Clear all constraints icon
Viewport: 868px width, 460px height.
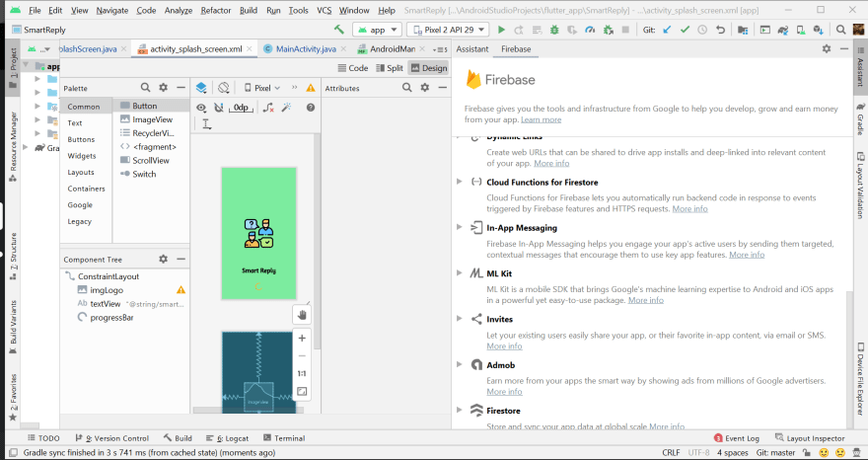268,108
